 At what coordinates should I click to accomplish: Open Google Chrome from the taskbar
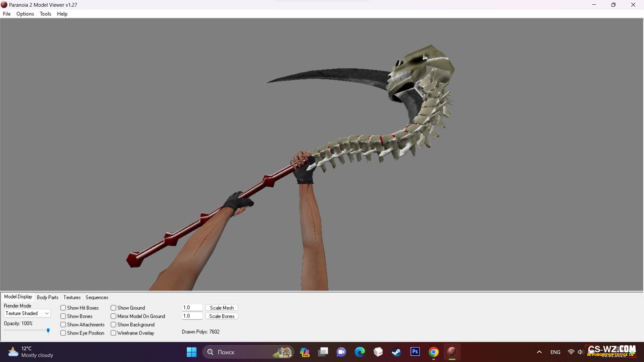433,352
